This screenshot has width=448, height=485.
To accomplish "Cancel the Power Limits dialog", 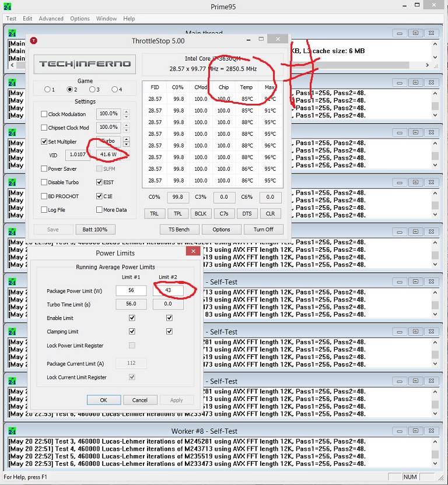I will coord(140,400).
